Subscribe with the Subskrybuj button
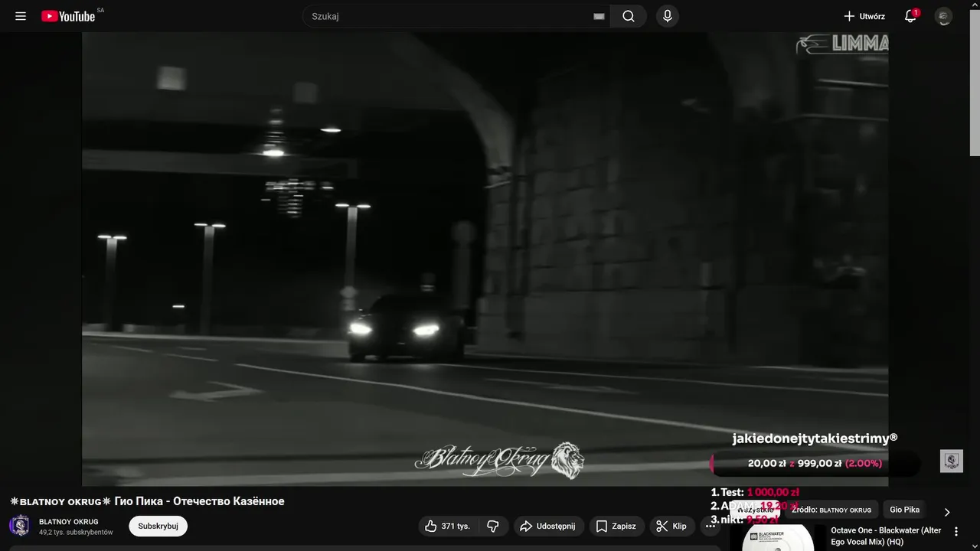 click(158, 526)
